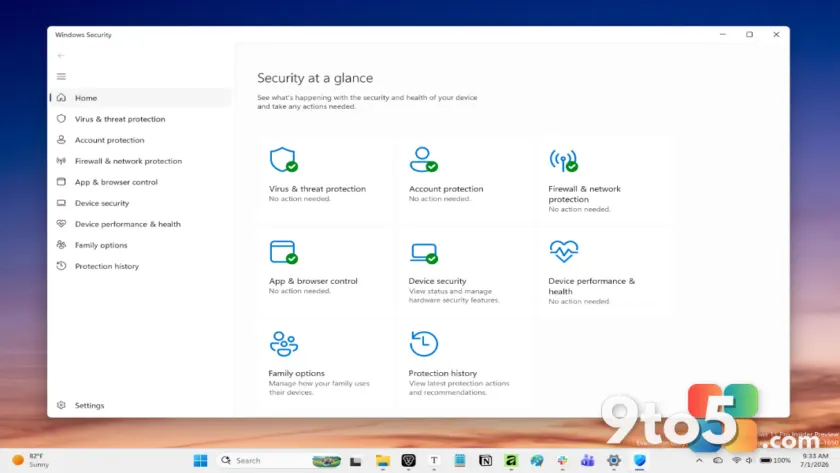Show hidden system tray icons
The height and width of the screenshot is (473, 840).
point(699,460)
